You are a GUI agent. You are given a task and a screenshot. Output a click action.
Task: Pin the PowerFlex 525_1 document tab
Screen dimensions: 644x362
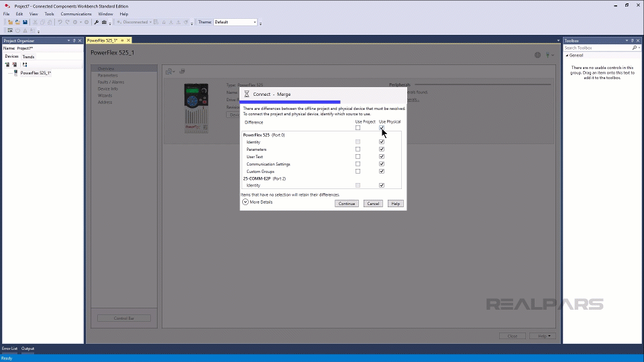[x=122, y=40]
